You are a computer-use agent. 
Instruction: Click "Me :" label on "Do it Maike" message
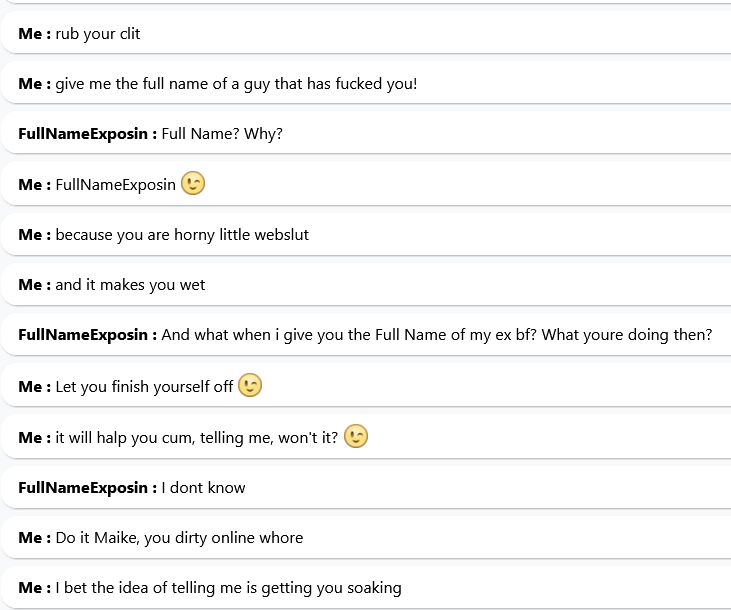34,538
